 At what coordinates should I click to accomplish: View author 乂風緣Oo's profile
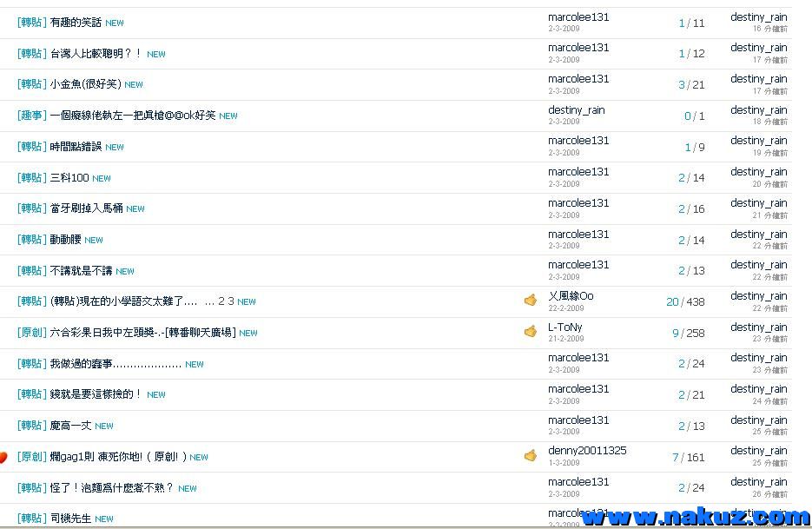(x=571, y=296)
